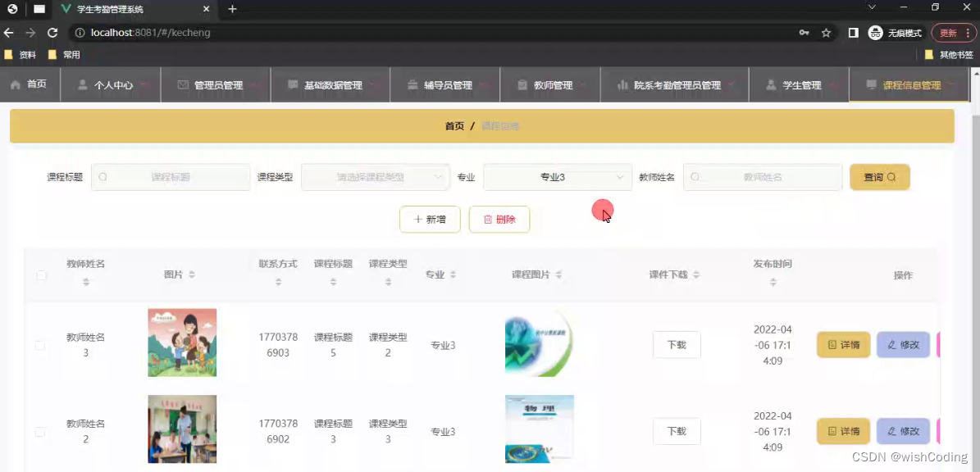The image size is (980, 472).
Task: Toggle the select-all checkbox in table header
Action: pos(41,276)
